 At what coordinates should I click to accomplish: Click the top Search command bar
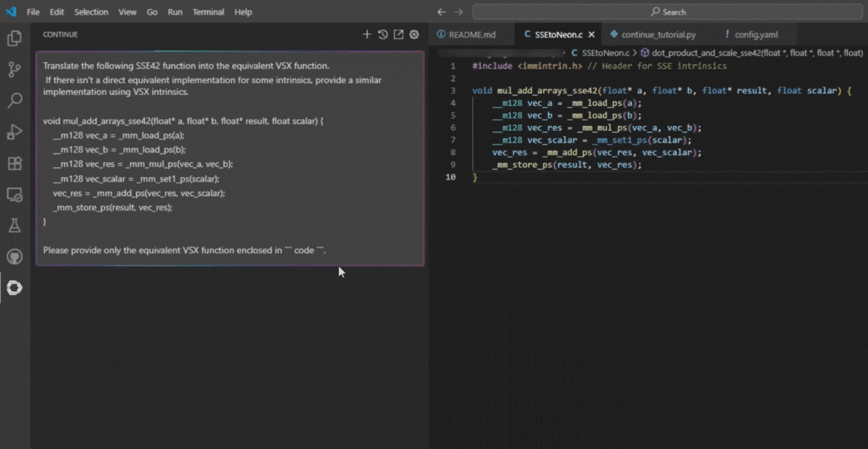tap(668, 12)
